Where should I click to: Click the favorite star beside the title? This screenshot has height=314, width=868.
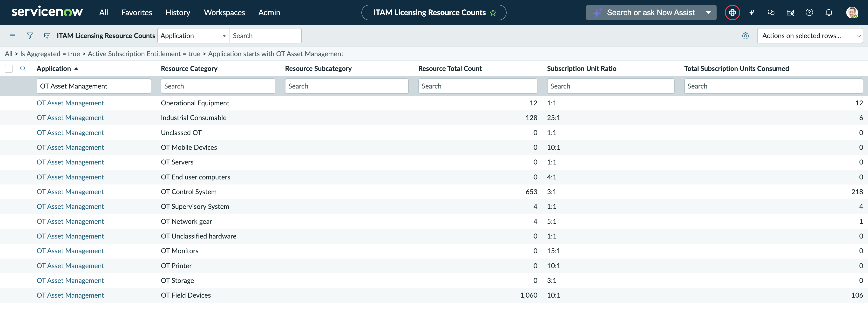(493, 13)
